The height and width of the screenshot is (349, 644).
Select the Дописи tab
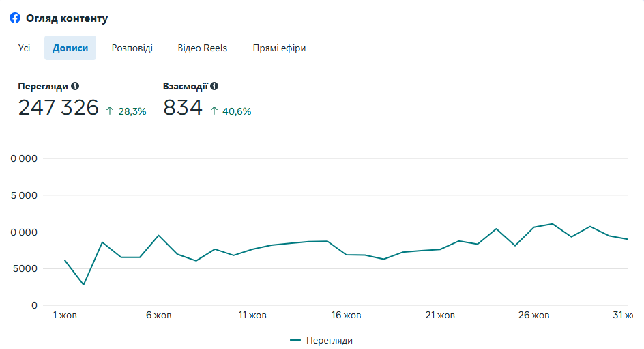pyautogui.click(x=70, y=48)
